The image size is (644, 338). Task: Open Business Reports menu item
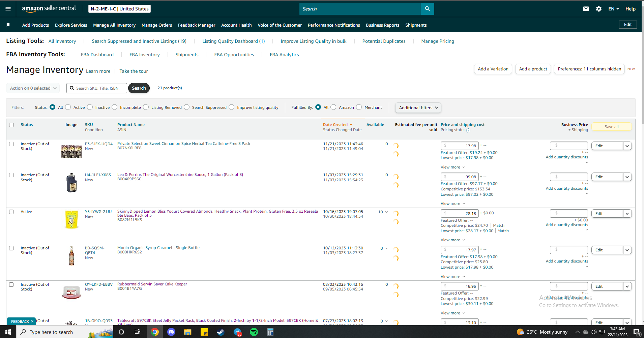[383, 25]
